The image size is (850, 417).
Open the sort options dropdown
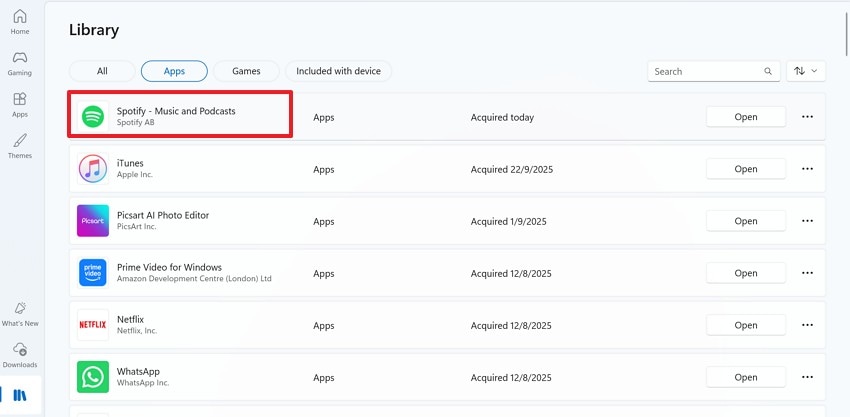pos(805,71)
